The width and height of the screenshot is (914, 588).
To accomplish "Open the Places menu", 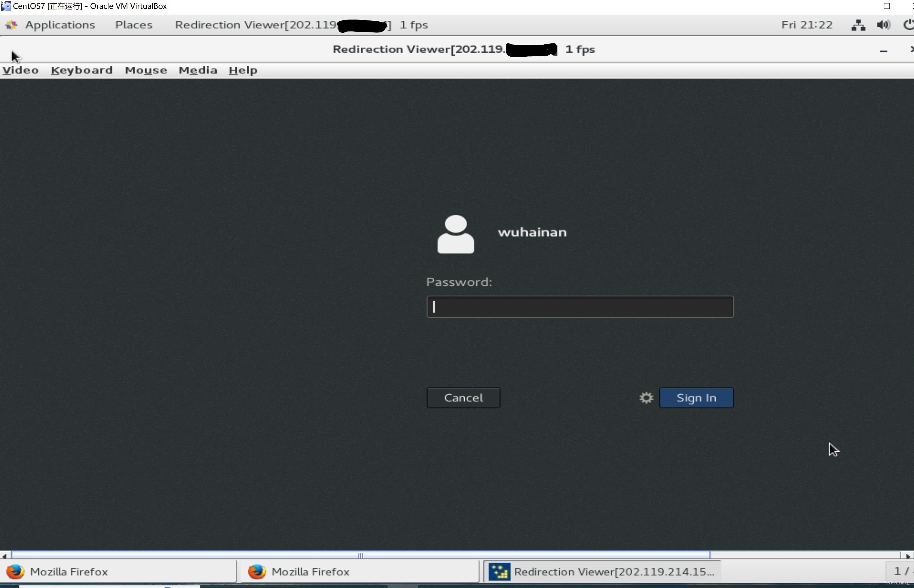I will (x=134, y=25).
